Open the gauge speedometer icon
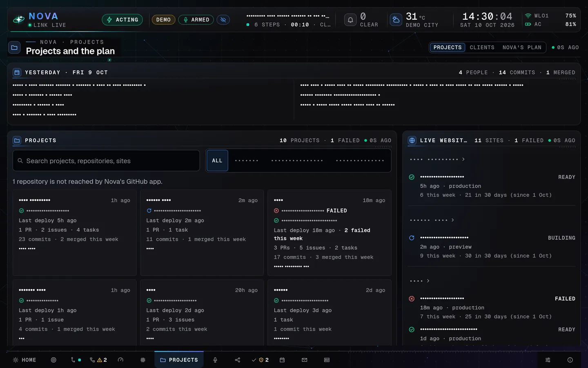This screenshot has width=588, height=368. [120, 360]
